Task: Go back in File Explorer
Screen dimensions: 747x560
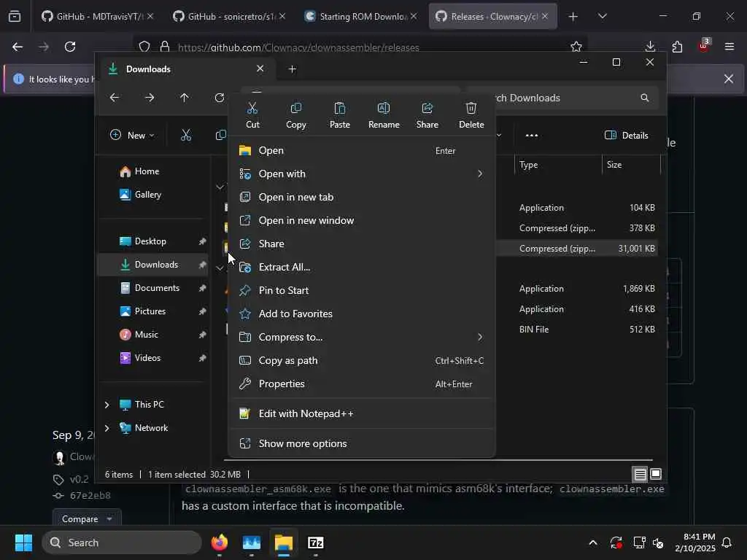Action: coord(115,98)
